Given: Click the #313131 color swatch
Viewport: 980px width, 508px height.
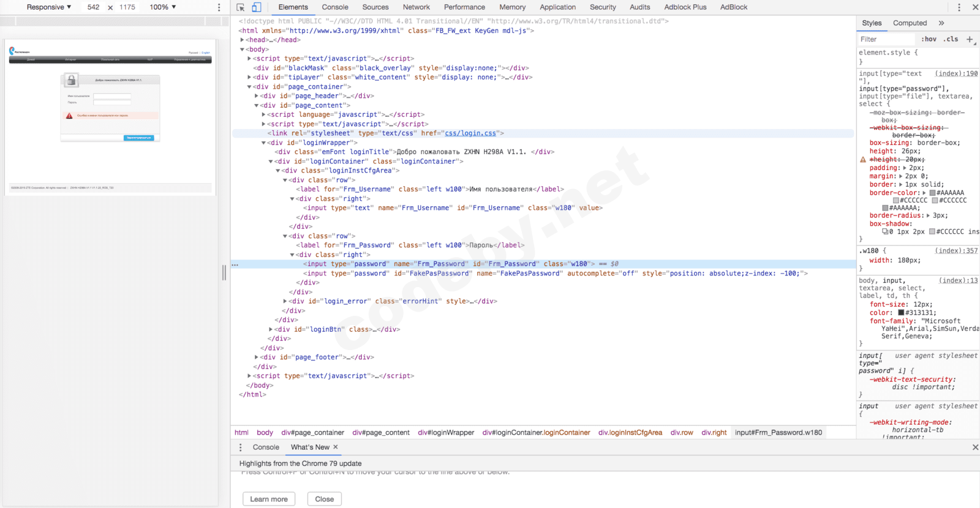Looking at the screenshot, I should 902,313.
